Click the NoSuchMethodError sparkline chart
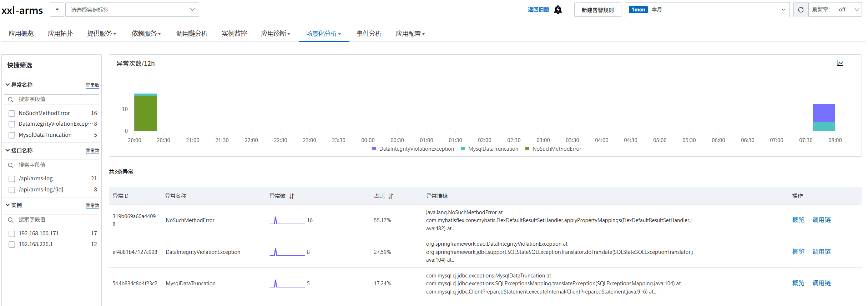Viewport: 868px width, 306px height. (287, 220)
